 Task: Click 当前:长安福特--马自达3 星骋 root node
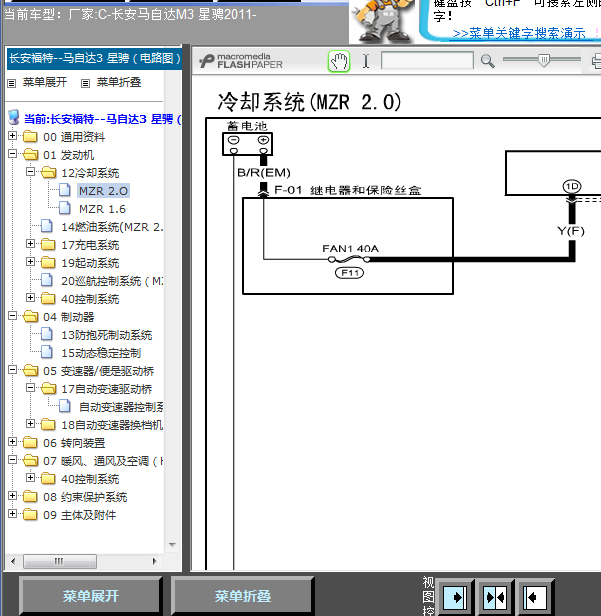click(x=102, y=119)
